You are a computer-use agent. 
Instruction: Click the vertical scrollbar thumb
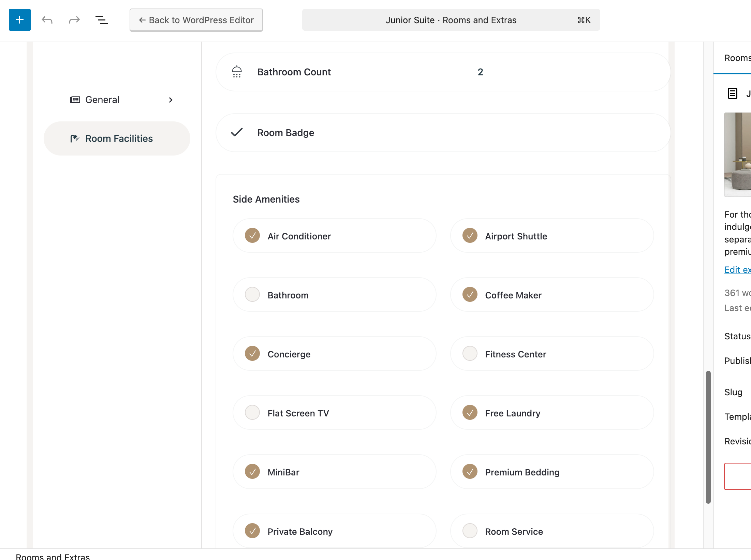click(708, 437)
